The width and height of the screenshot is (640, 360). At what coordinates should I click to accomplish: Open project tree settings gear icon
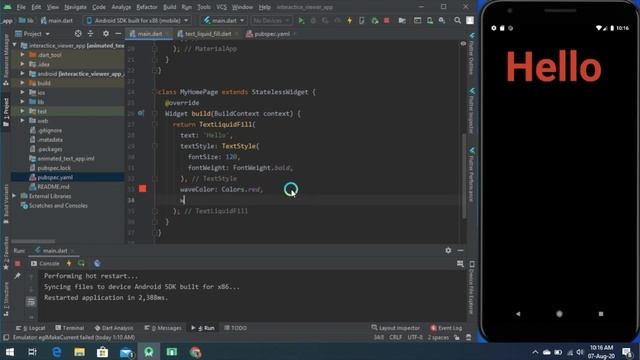pos(106,34)
